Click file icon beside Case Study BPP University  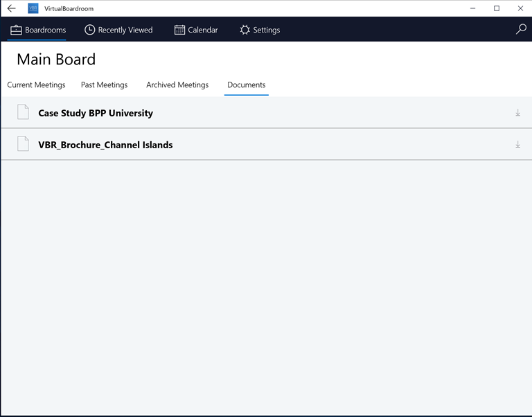coord(23,112)
